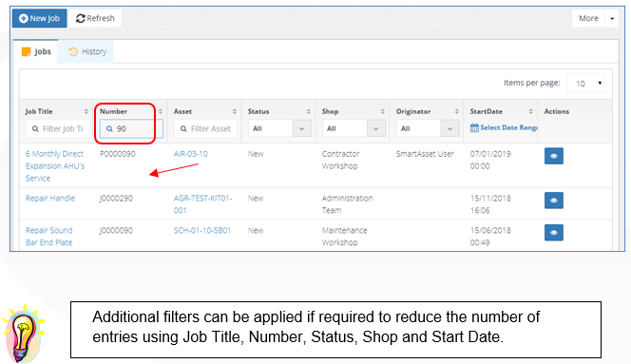Click the magnifier icon in Number filter
Screen dimensions: 631x364
[x=109, y=129]
